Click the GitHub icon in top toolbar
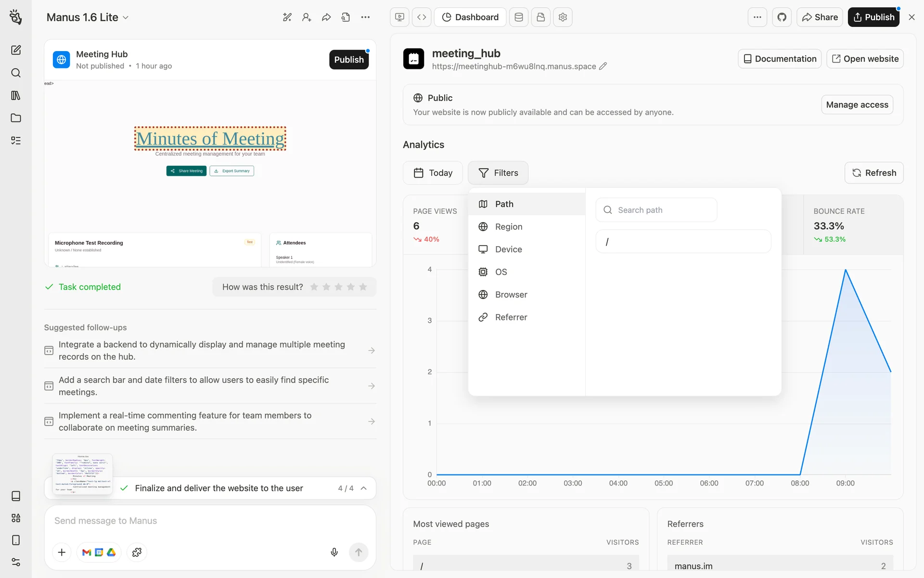This screenshot has height=578, width=924. tap(782, 17)
